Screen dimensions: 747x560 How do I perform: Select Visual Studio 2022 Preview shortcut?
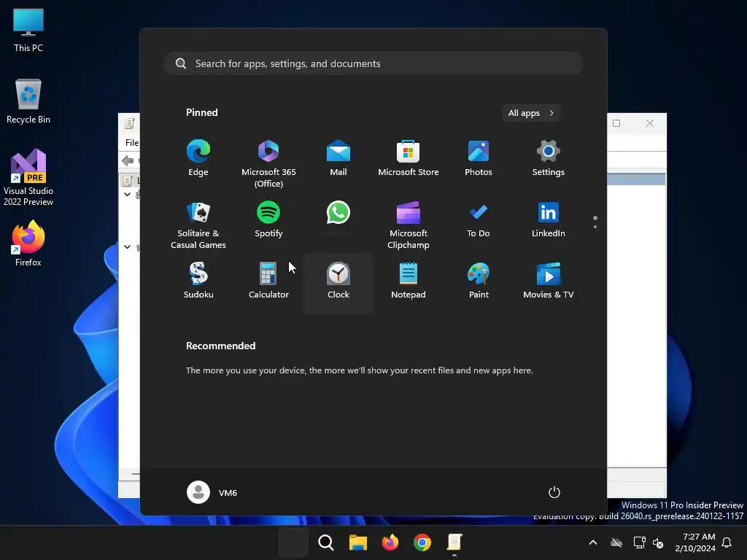(28, 178)
